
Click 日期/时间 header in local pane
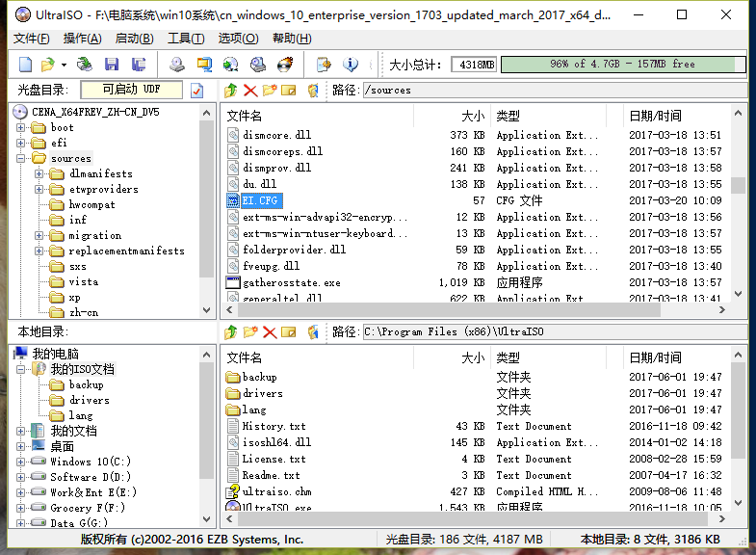click(655, 357)
